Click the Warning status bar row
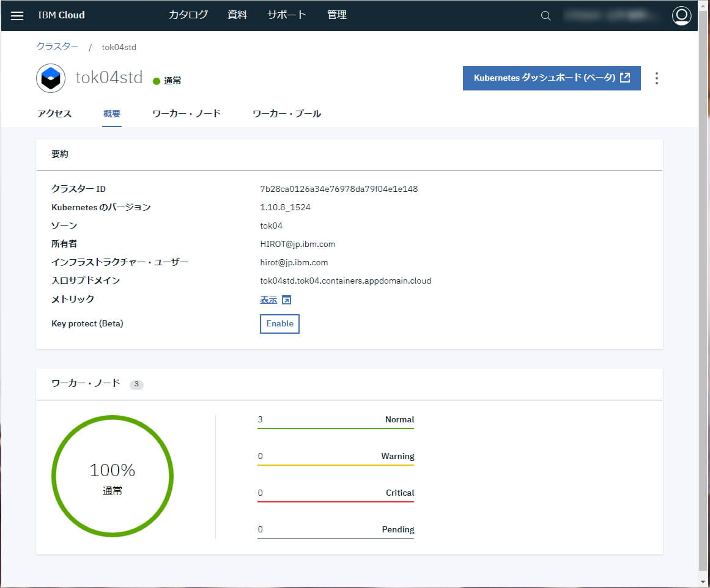 pyautogui.click(x=336, y=458)
